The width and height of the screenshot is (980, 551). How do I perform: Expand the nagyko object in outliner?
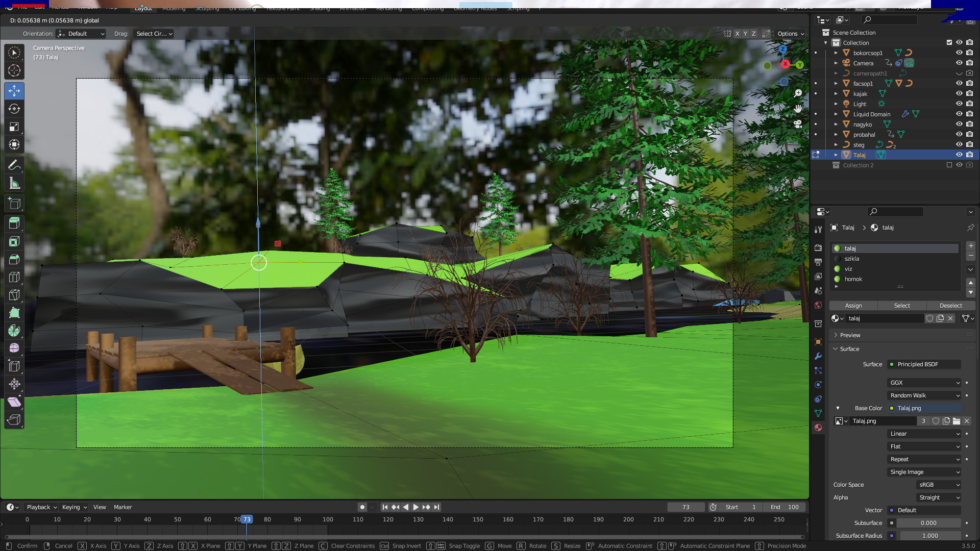click(836, 124)
